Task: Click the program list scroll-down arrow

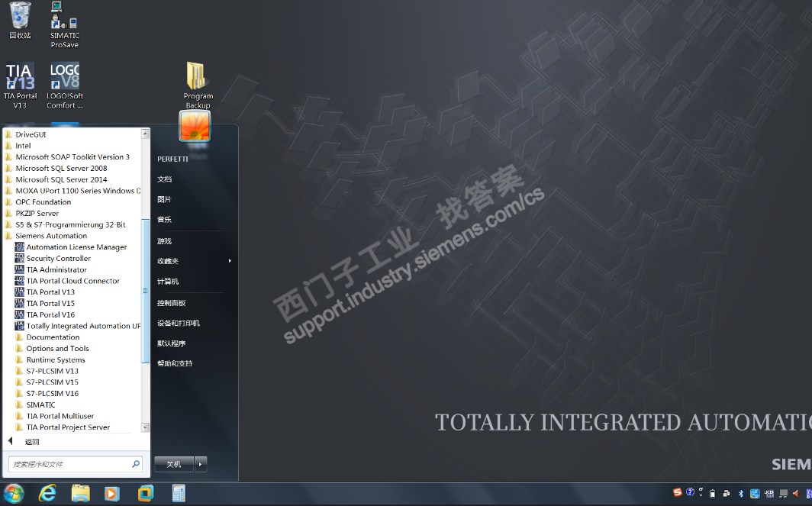Action: click(x=146, y=428)
